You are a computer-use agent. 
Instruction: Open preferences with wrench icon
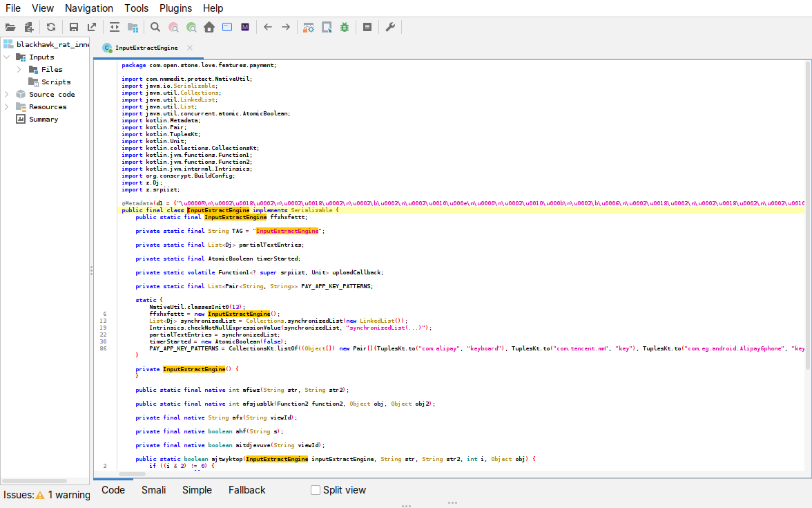391,28
